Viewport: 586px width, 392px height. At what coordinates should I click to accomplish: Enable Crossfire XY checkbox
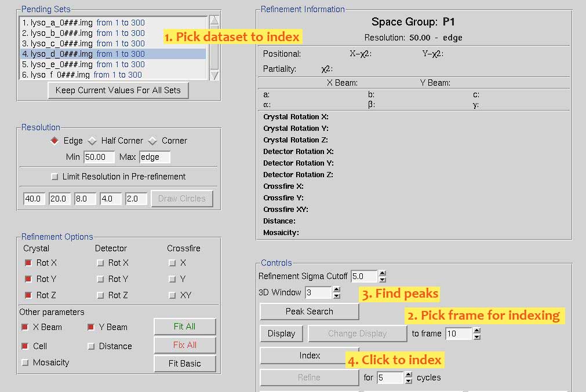click(172, 295)
